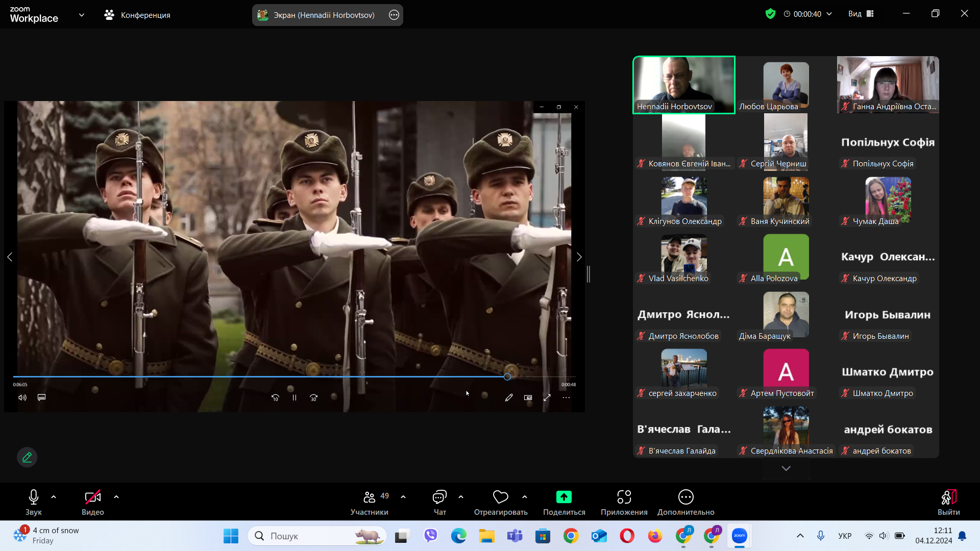Open the More options icon in toolbar
The height and width of the screenshot is (551, 980).
tap(685, 497)
